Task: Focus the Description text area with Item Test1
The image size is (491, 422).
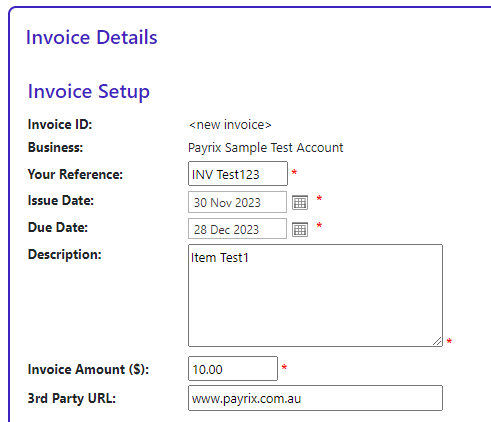Action: pyautogui.click(x=315, y=295)
